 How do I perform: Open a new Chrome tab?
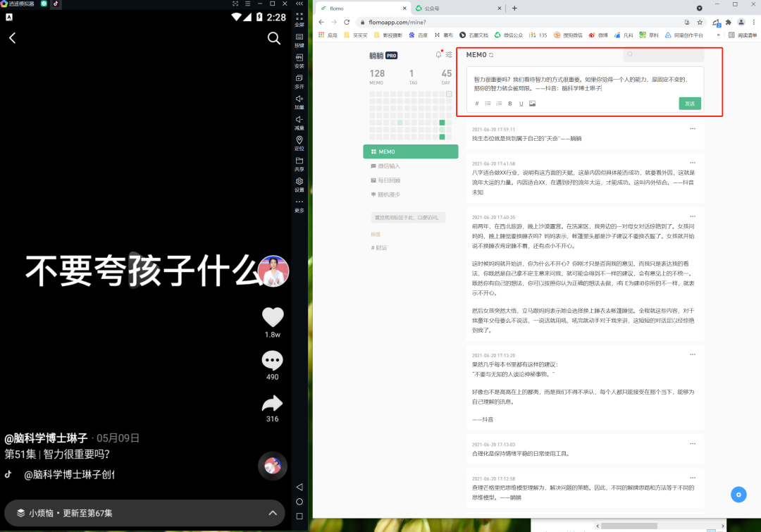point(514,8)
